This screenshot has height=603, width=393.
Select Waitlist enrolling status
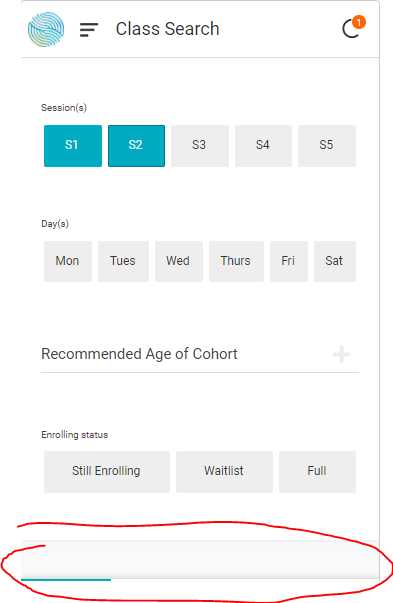[x=225, y=472]
